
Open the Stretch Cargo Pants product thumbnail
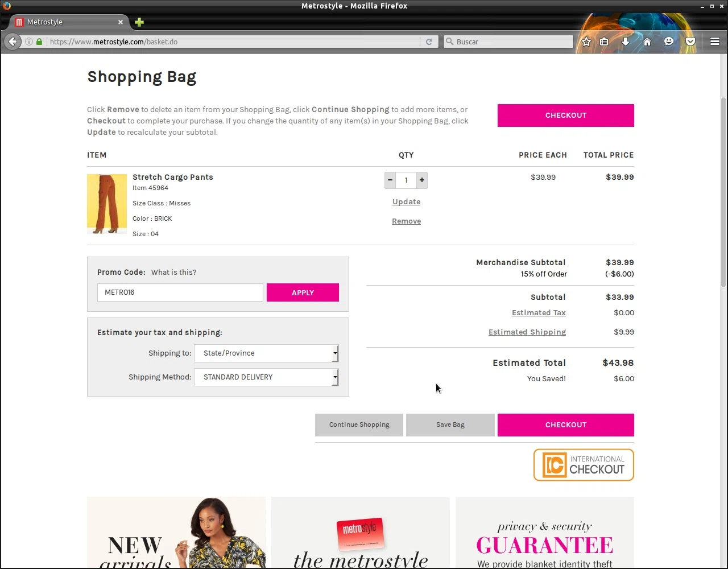click(x=107, y=204)
